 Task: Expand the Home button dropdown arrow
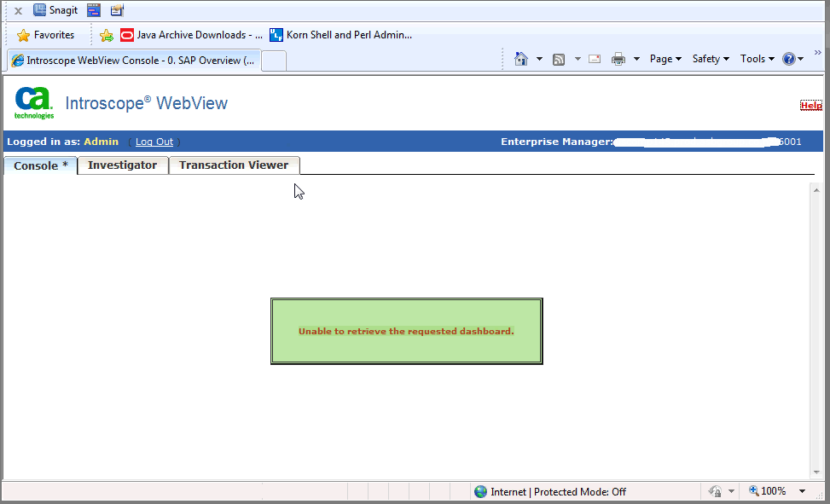tap(539, 59)
